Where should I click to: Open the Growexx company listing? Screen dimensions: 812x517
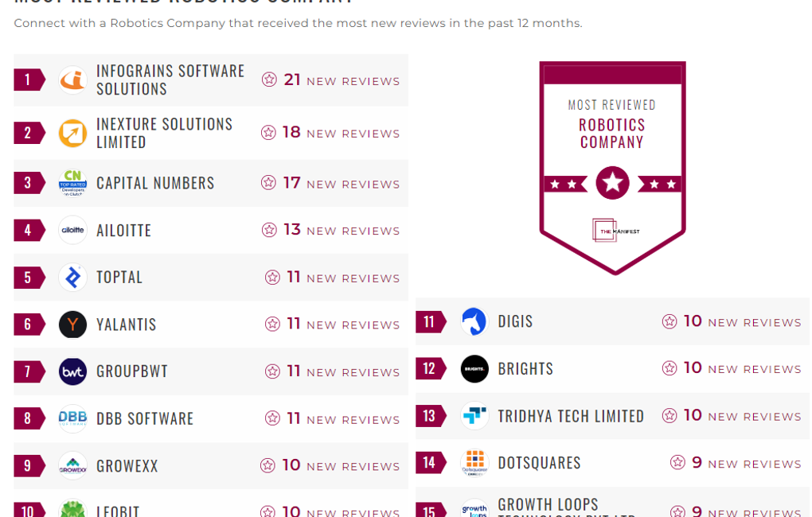pyautogui.click(x=127, y=466)
